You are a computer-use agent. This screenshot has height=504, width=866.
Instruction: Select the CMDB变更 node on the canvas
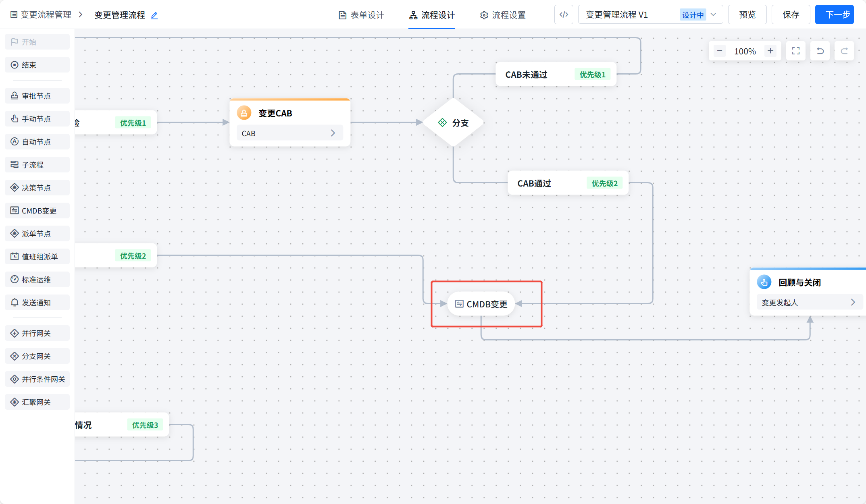click(x=481, y=304)
